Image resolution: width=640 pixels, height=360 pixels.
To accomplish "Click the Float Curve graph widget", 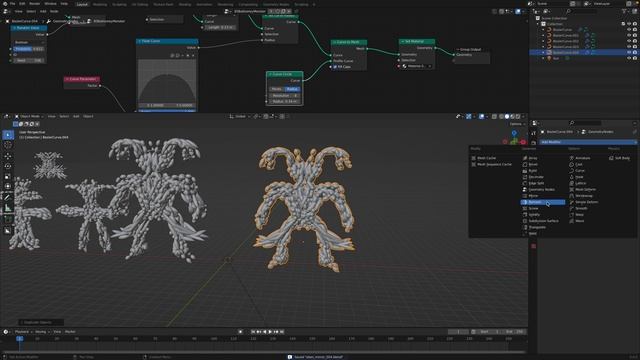I will coord(167,81).
